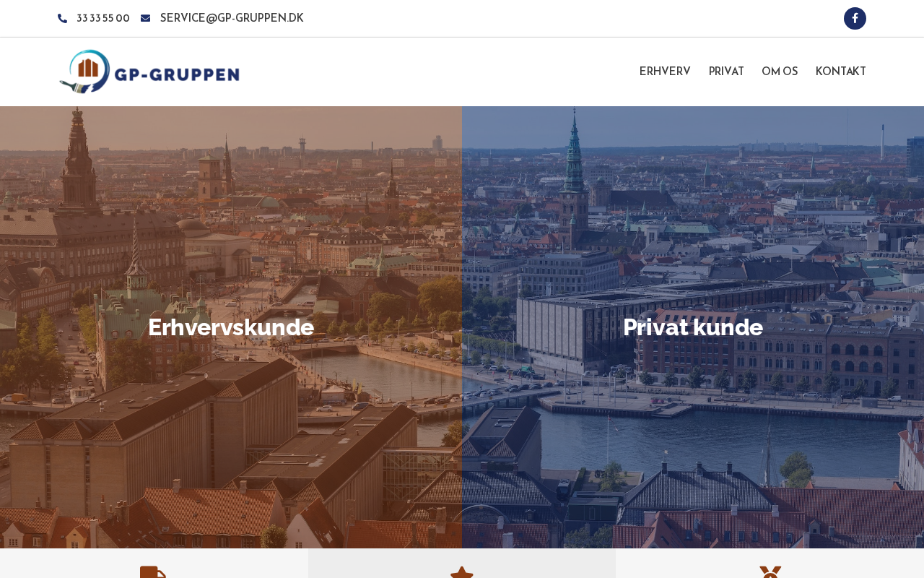Click the envelope email icon
This screenshot has height=578, width=924.
point(145,19)
